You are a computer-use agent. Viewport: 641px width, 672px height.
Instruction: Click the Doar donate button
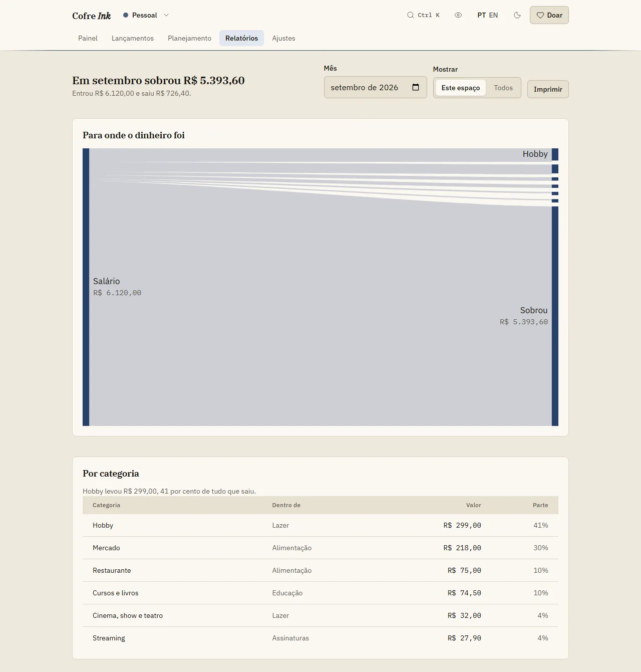coord(549,15)
